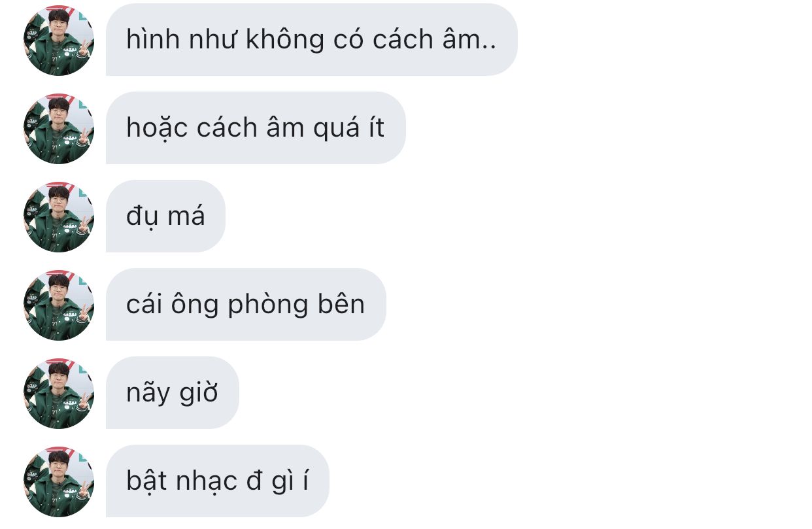Select the 'nãy giờ' chat bubble

tap(173, 393)
